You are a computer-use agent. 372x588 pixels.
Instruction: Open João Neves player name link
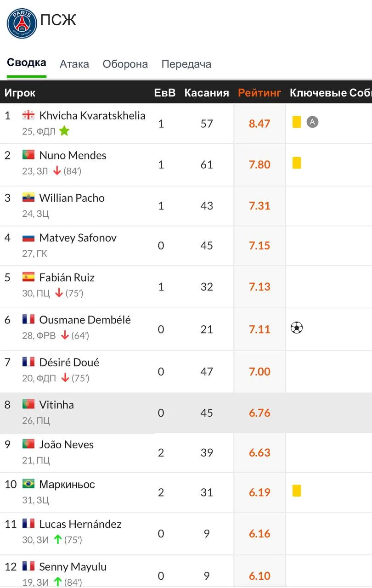coord(67,445)
